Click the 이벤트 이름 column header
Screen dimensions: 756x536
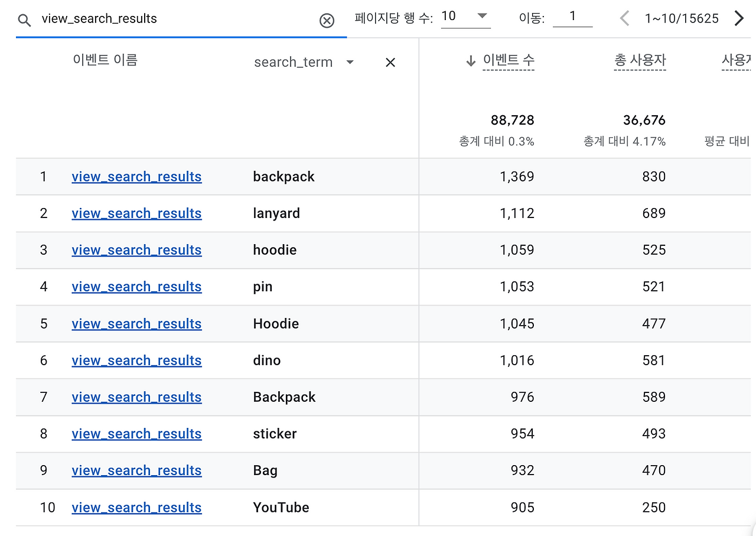(105, 60)
